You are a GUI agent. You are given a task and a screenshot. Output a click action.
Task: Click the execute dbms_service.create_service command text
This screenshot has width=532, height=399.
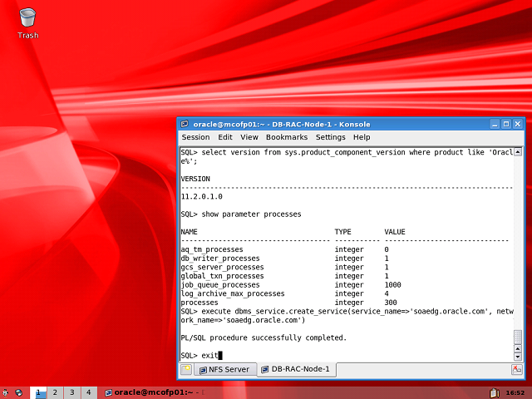347,316
